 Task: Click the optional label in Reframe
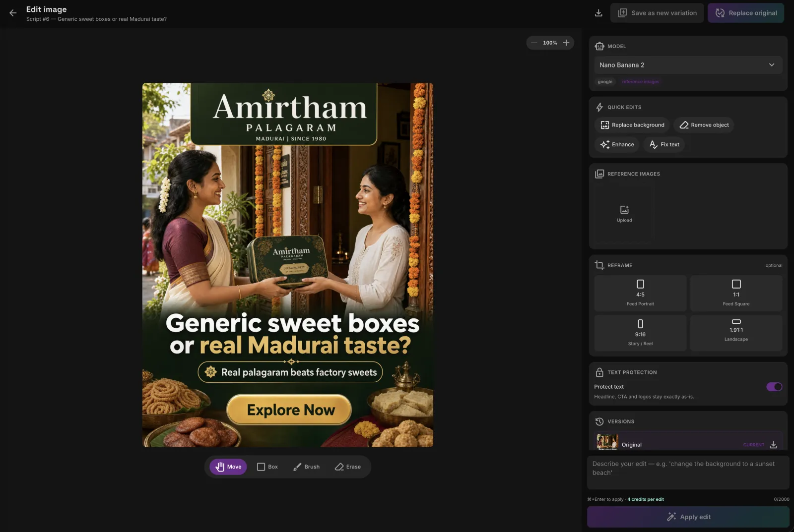(774, 265)
